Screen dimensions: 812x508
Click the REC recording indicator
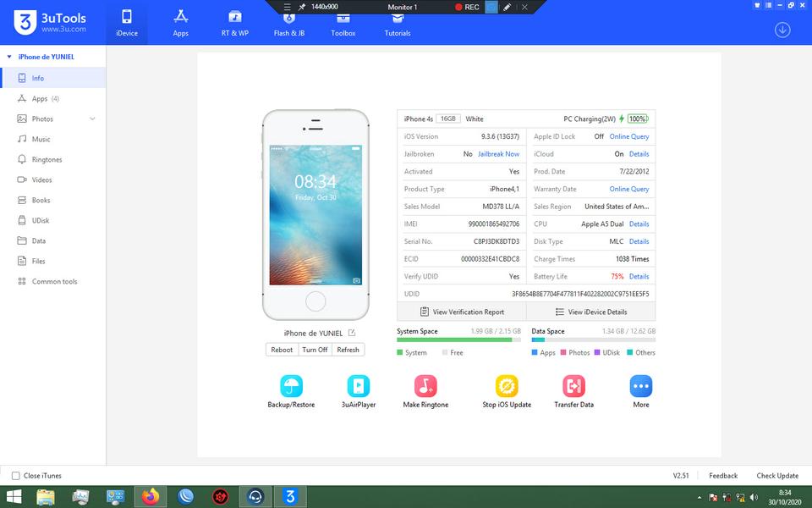pos(467,8)
